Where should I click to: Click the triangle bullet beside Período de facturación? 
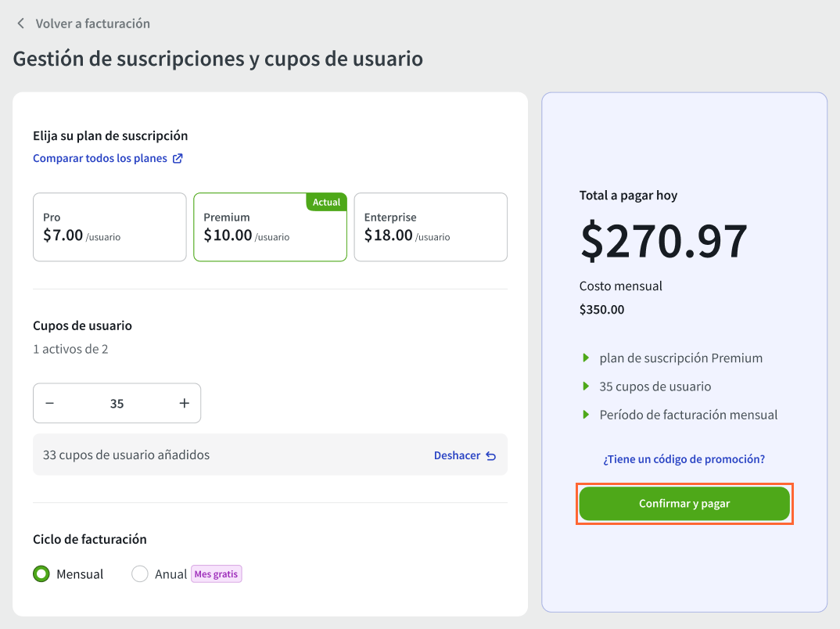coord(586,415)
